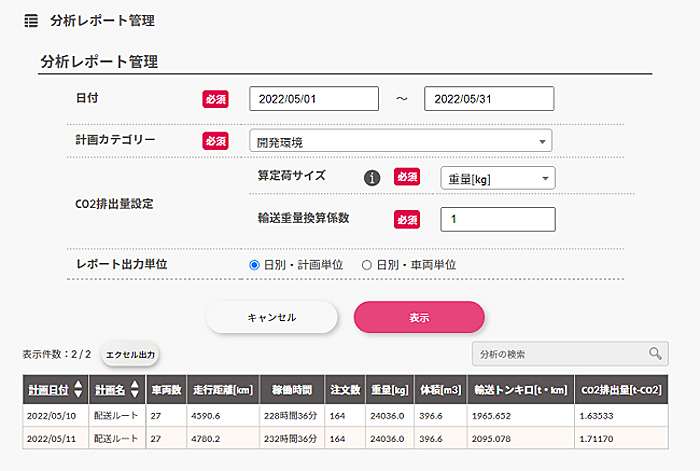The image size is (700, 471).
Task: Sort by 計画名 arrows icon
Action: pos(135,389)
